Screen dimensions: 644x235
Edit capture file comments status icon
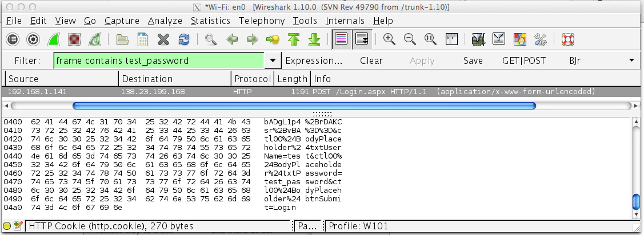coord(18,226)
